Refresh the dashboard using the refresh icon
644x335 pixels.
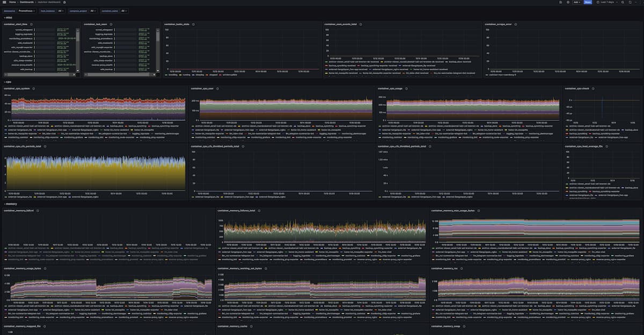[630, 2]
